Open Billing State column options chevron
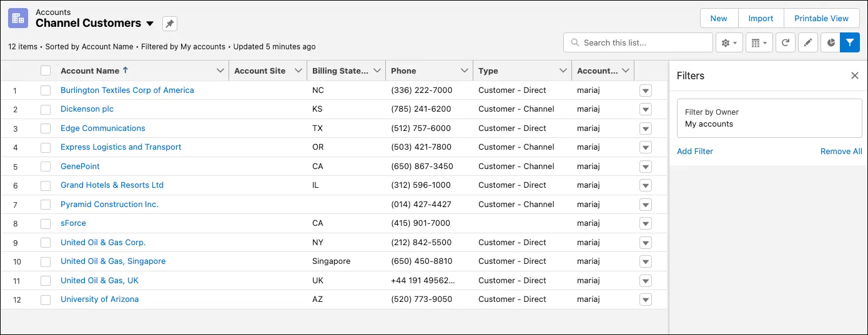Viewport: 868px width, 335px height. pos(377,70)
